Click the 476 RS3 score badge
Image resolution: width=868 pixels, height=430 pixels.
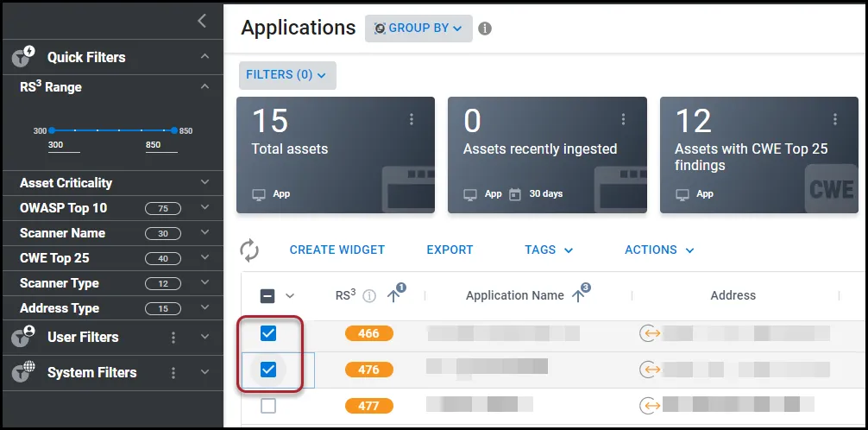point(369,370)
